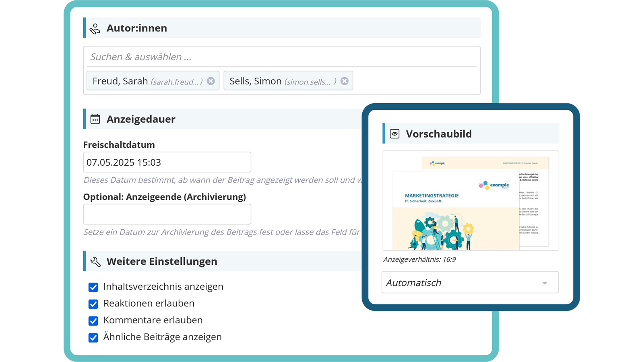
Task: Click the Autor:innen section icon
Action: pyautogui.click(x=95, y=29)
